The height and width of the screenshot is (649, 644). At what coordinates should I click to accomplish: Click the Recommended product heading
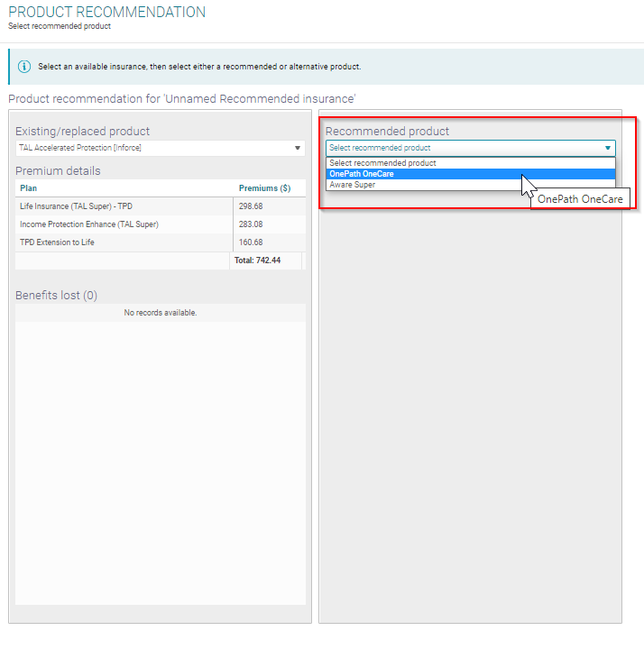pyautogui.click(x=387, y=132)
